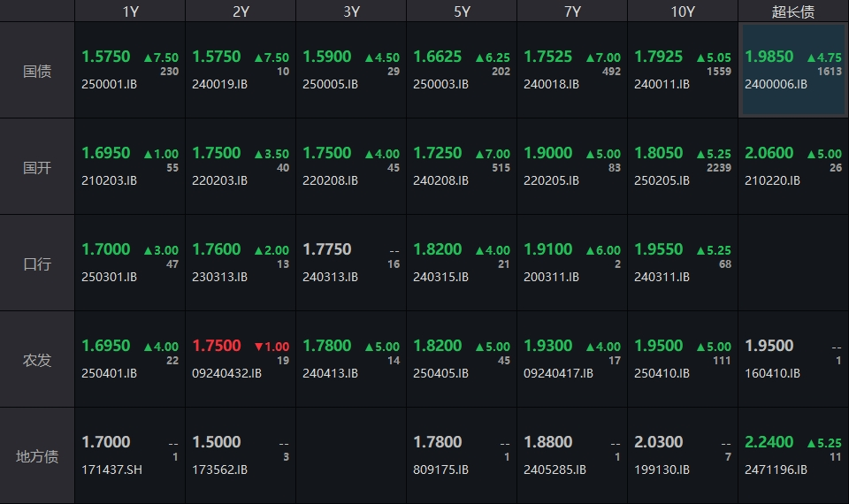This screenshot has height=504, width=849.
Task: Select the 国债 row label
Action: tap(37, 71)
